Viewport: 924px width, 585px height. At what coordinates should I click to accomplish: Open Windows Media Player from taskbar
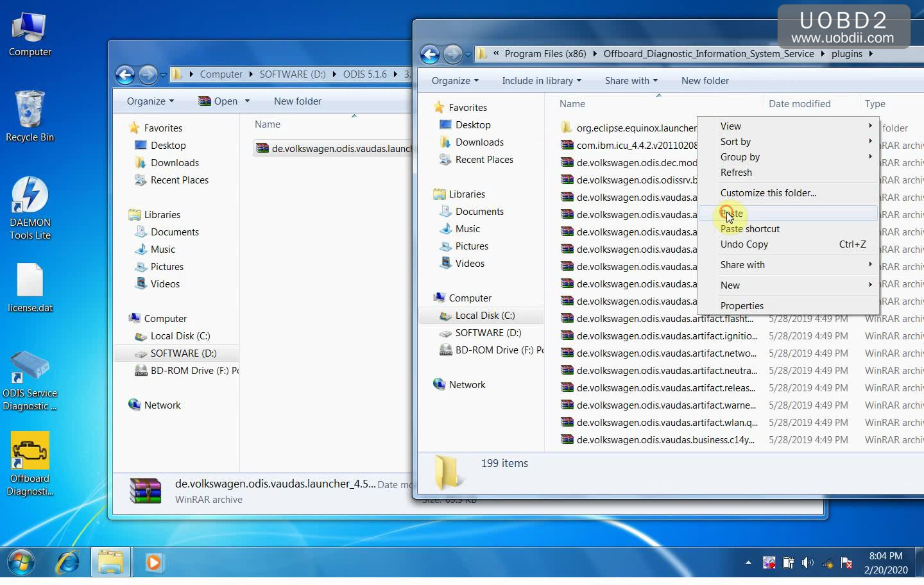coord(153,563)
